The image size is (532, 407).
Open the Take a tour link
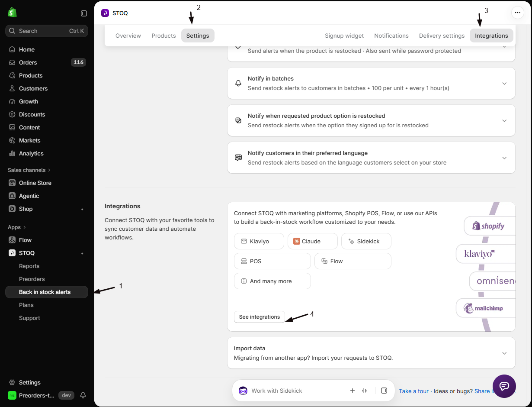(413, 391)
